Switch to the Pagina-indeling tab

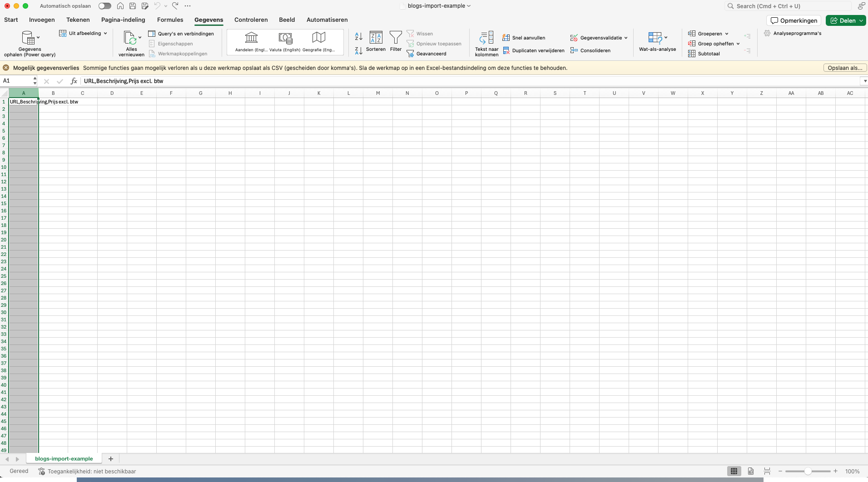(x=123, y=20)
